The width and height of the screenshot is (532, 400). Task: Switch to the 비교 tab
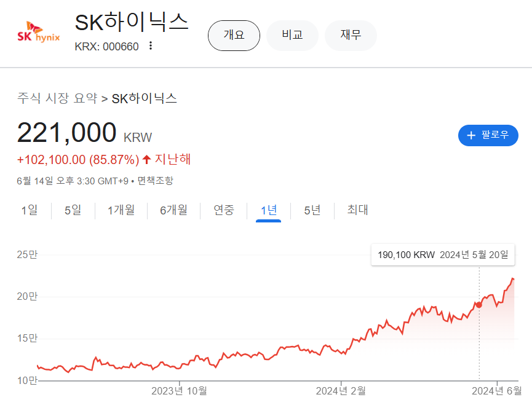coord(292,35)
